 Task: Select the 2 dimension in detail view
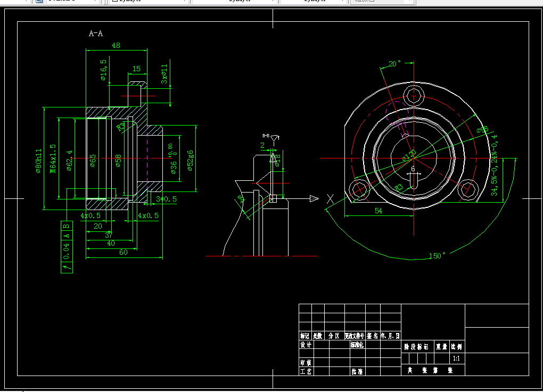tap(262, 146)
